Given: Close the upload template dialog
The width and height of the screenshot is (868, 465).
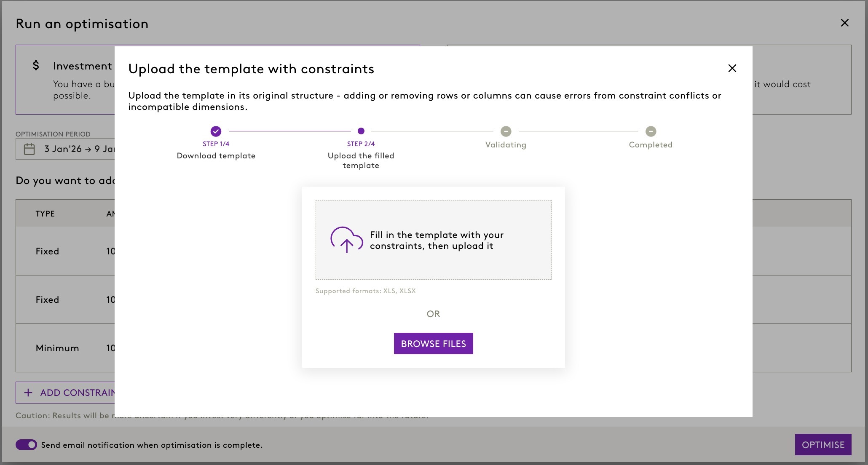Looking at the screenshot, I should point(732,68).
